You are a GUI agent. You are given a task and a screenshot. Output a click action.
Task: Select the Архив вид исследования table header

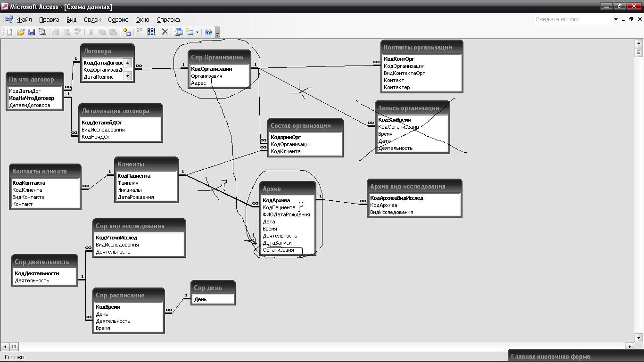pyautogui.click(x=414, y=186)
